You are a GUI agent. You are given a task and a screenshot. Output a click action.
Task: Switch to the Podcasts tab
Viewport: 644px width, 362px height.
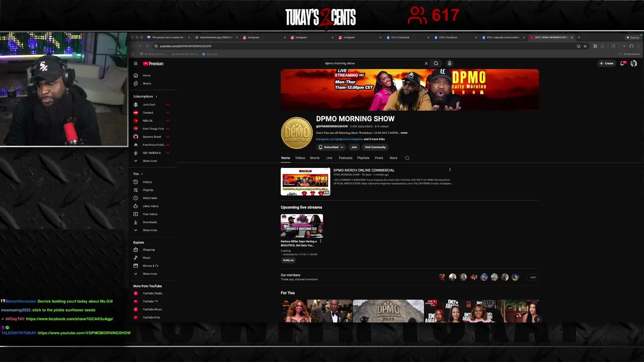345,158
